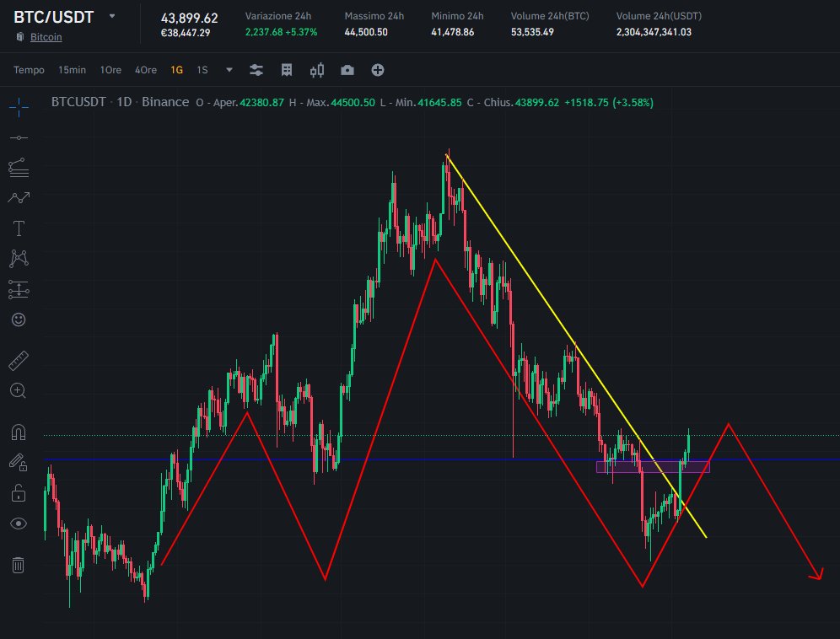840x639 pixels.
Task: Select the crosshair cursor tool
Action: (19, 107)
